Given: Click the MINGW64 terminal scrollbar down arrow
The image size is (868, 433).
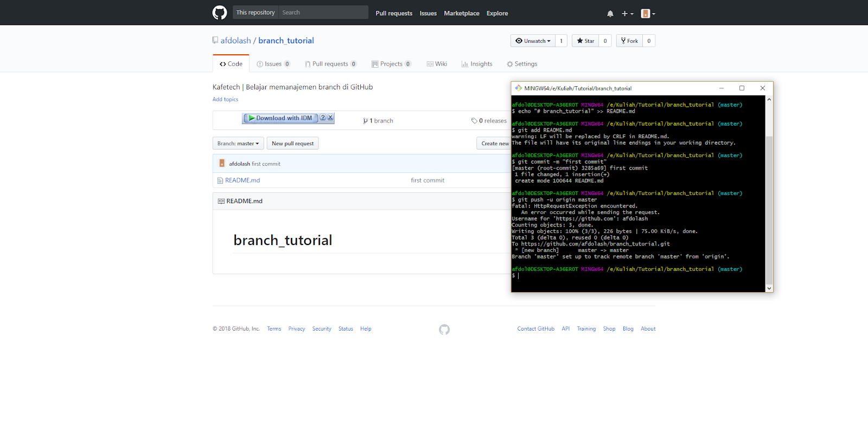Looking at the screenshot, I should [x=769, y=289].
